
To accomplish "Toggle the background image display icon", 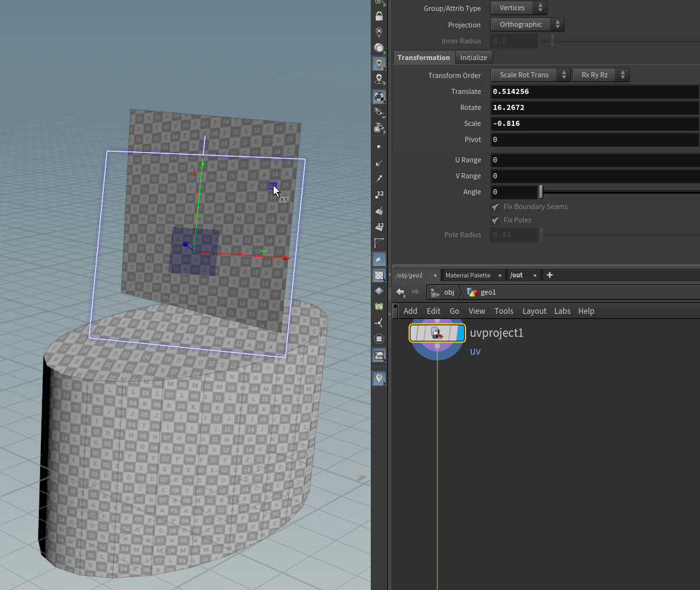I will pos(379,355).
